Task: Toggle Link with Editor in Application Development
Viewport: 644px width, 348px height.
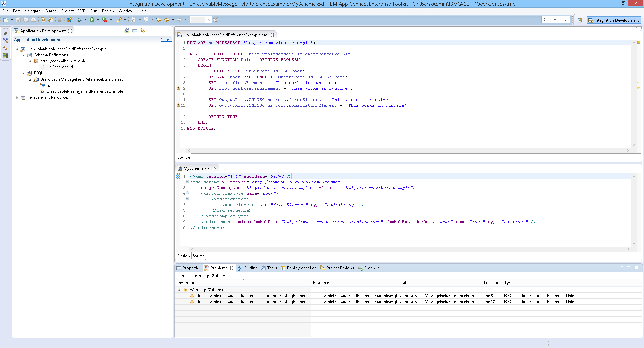Action: tap(142, 31)
